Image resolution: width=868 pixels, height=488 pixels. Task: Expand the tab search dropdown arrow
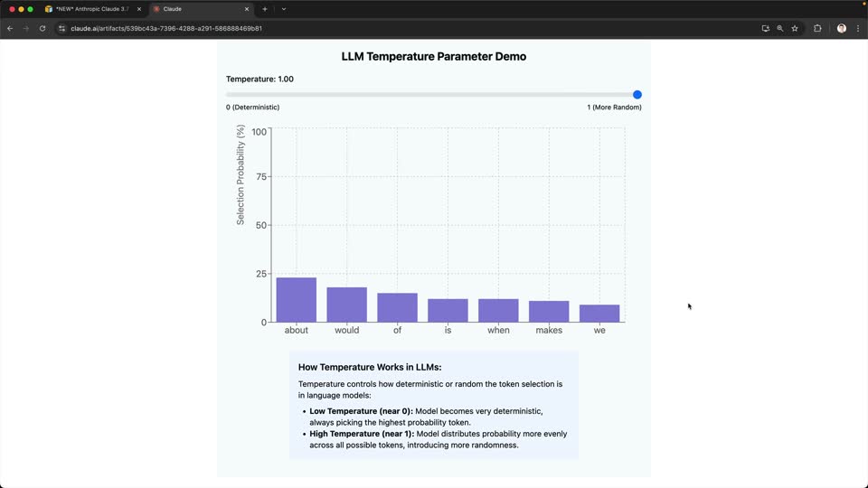pos(283,9)
